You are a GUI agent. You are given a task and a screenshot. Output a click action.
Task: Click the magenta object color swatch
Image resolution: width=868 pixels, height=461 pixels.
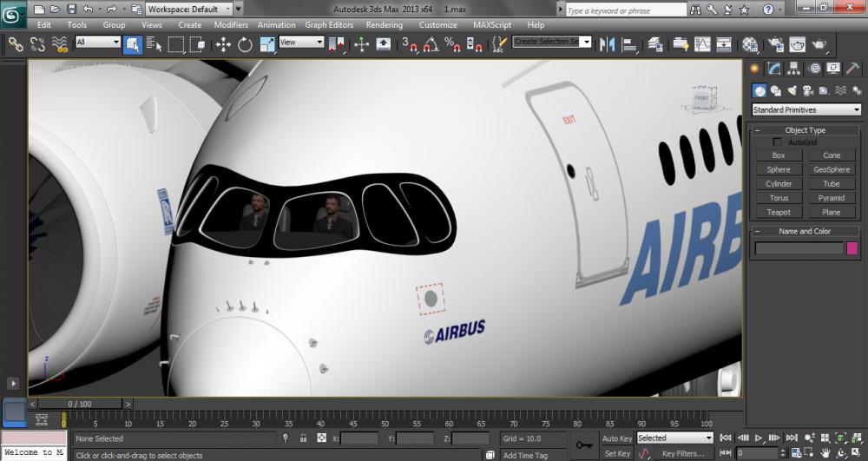pyautogui.click(x=852, y=248)
